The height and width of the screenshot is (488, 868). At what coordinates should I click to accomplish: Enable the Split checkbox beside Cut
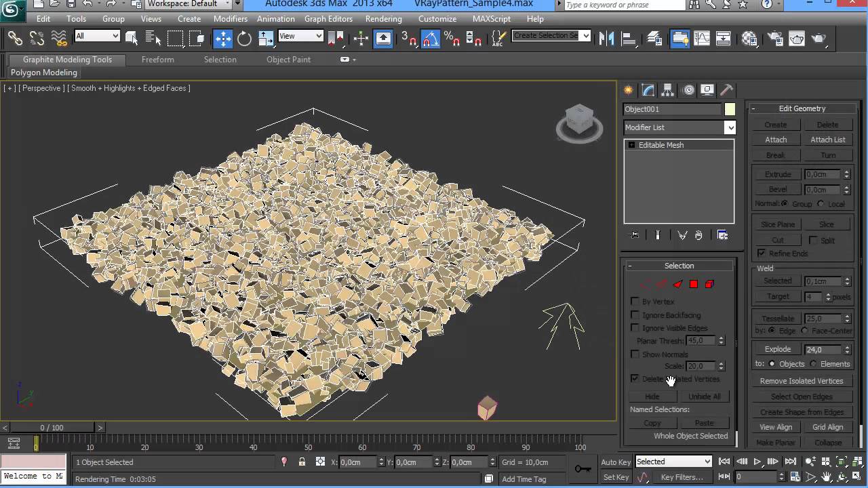click(x=813, y=240)
